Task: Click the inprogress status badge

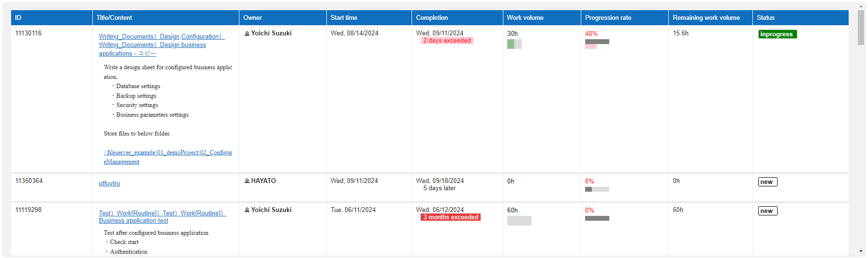Action: 778,34
